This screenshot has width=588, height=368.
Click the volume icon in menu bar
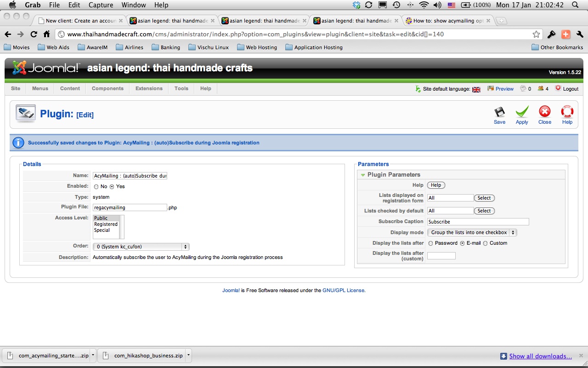click(437, 5)
